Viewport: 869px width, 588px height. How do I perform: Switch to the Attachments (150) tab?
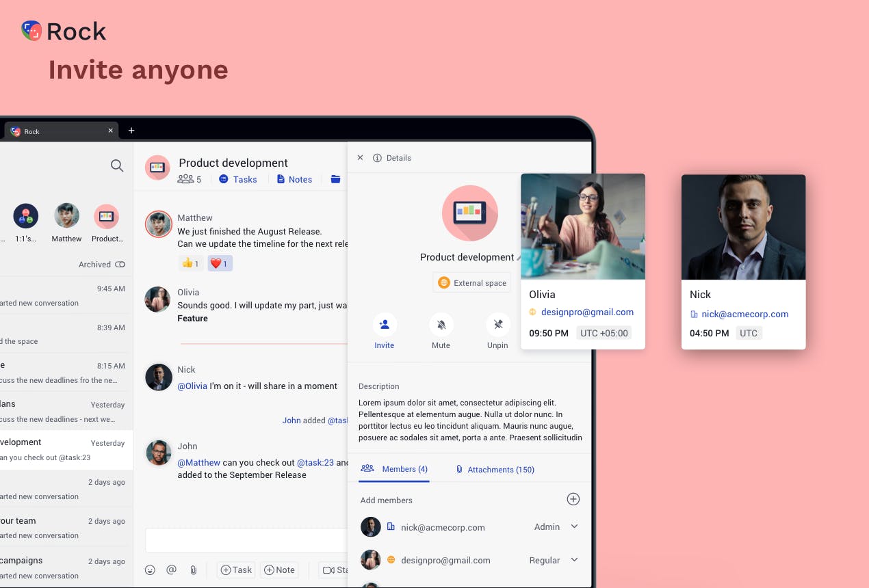[x=495, y=470]
